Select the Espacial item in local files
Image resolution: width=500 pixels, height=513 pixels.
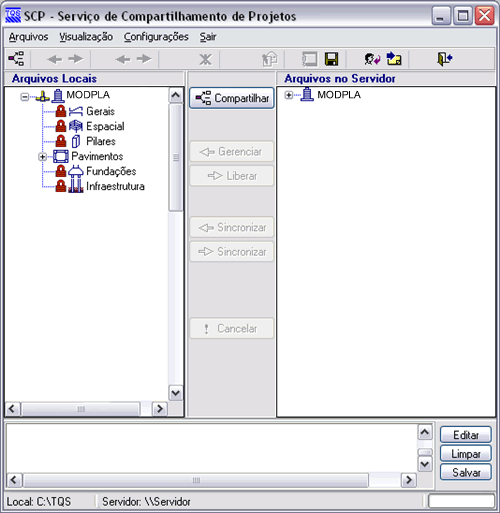click(x=105, y=126)
